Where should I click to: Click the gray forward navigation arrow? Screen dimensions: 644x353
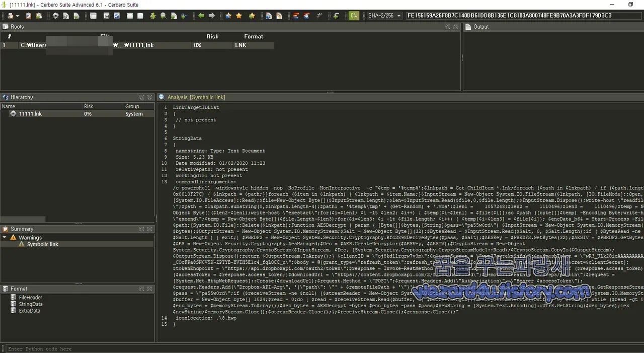click(212, 16)
